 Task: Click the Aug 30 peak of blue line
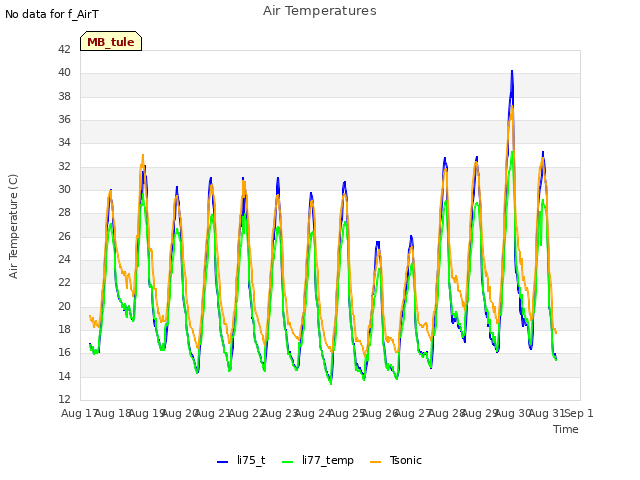click(x=512, y=72)
